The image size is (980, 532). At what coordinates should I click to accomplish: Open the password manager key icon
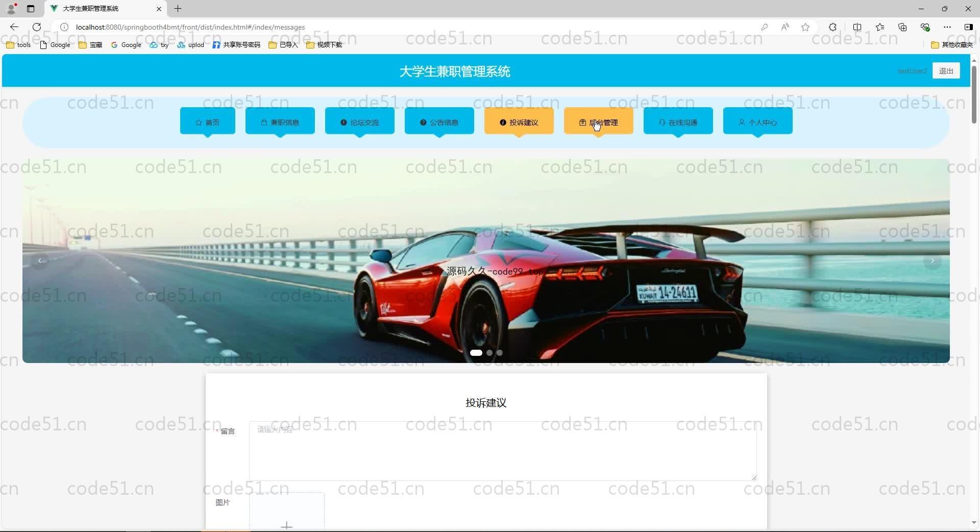tap(764, 27)
